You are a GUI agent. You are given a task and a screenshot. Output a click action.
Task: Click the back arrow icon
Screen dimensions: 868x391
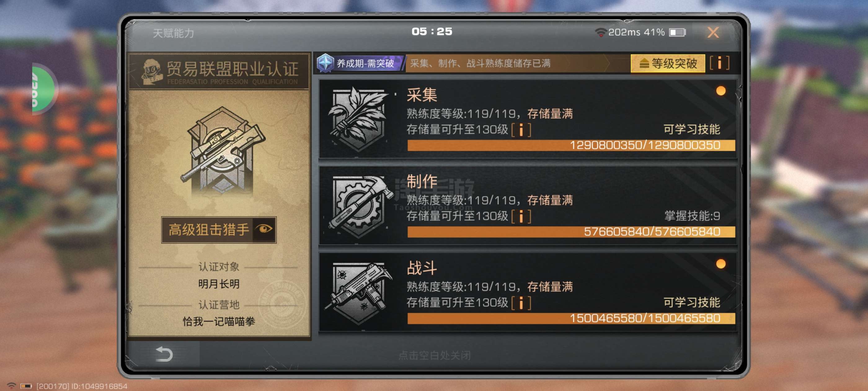(x=164, y=354)
